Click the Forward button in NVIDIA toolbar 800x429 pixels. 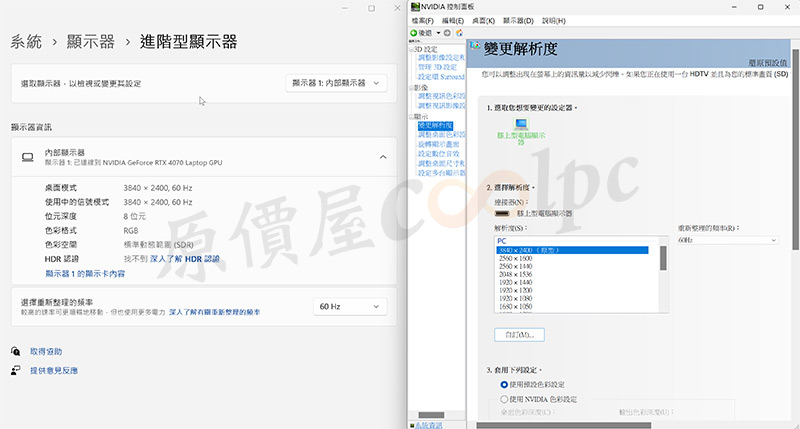(447, 33)
